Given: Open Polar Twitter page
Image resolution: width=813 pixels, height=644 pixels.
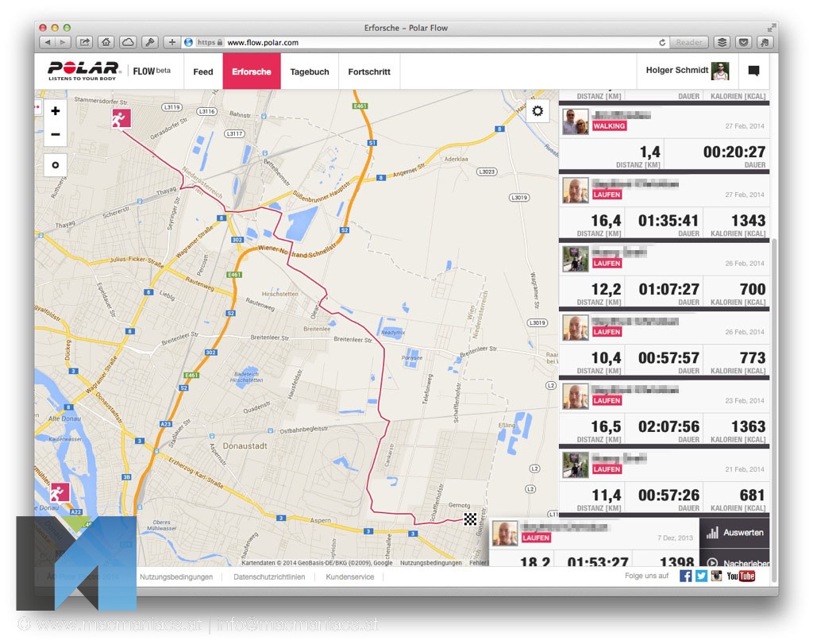Looking at the screenshot, I should [701, 576].
